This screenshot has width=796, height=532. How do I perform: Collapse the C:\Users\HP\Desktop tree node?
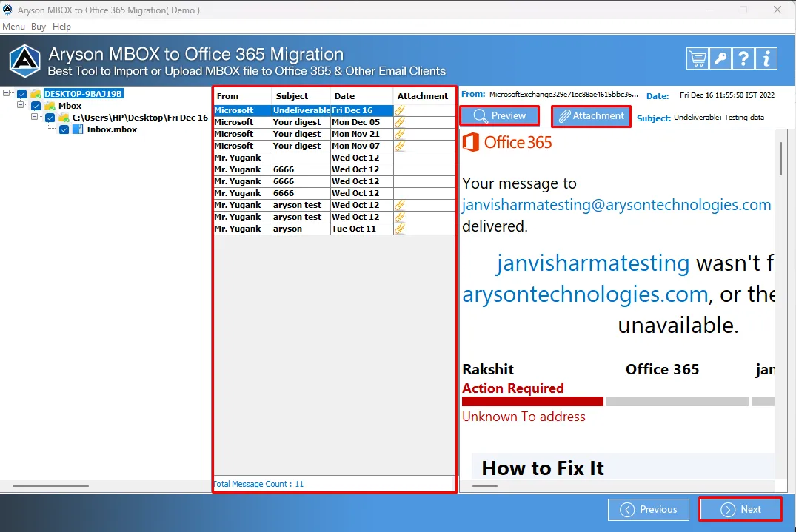(x=35, y=117)
